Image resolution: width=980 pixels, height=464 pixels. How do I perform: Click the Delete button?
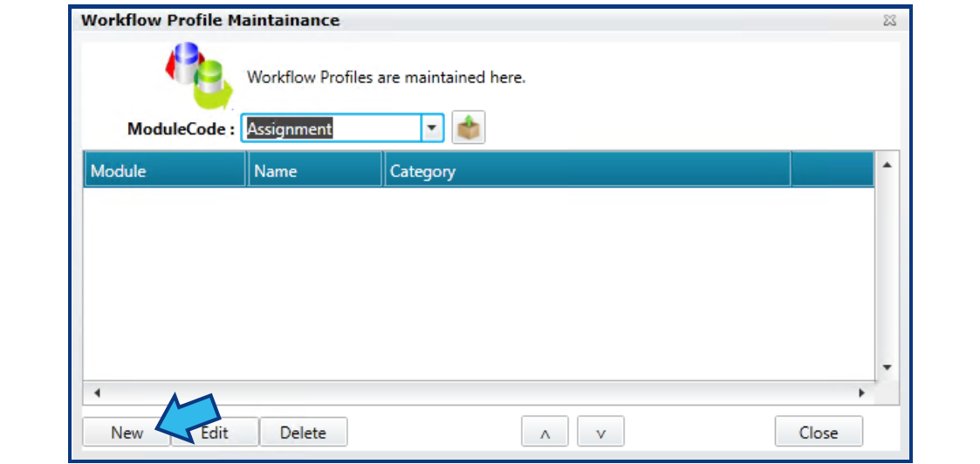point(303,432)
